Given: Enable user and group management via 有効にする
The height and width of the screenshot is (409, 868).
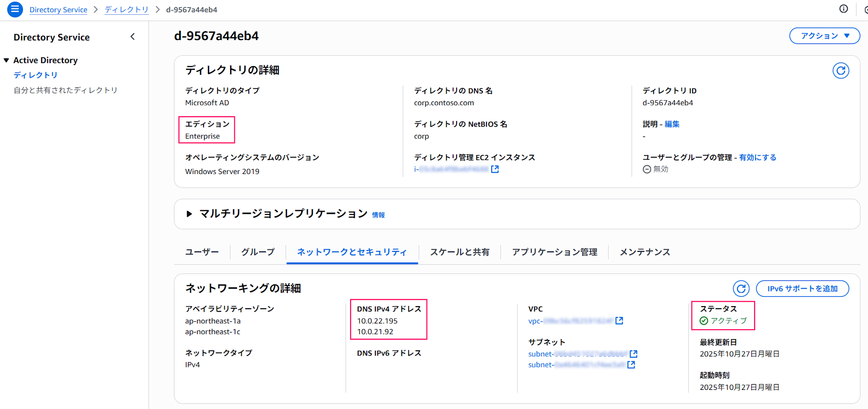Looking at the screenshot, I should pos(757,157).
